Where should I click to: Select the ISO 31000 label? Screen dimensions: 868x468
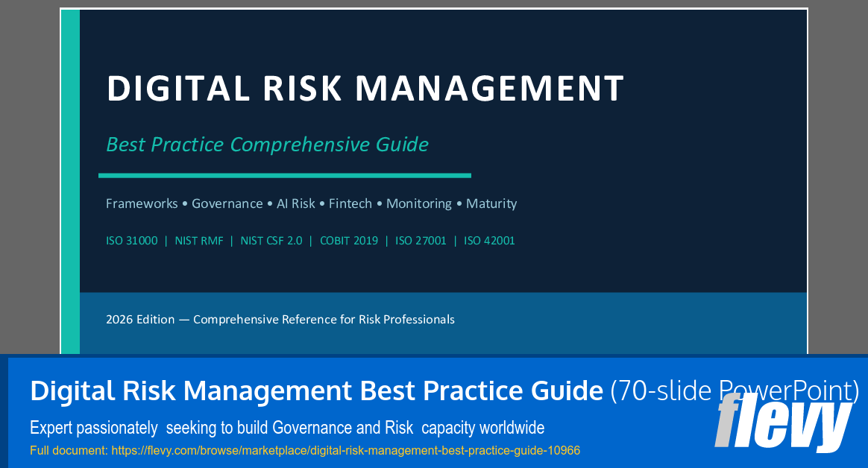pos(131,240)
